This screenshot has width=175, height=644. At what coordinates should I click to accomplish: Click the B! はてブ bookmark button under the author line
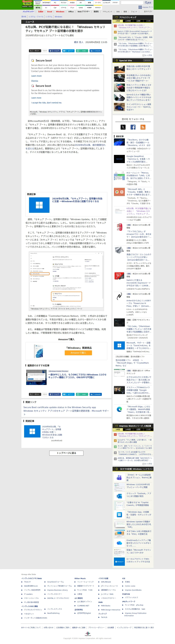(x=68, y=51)
